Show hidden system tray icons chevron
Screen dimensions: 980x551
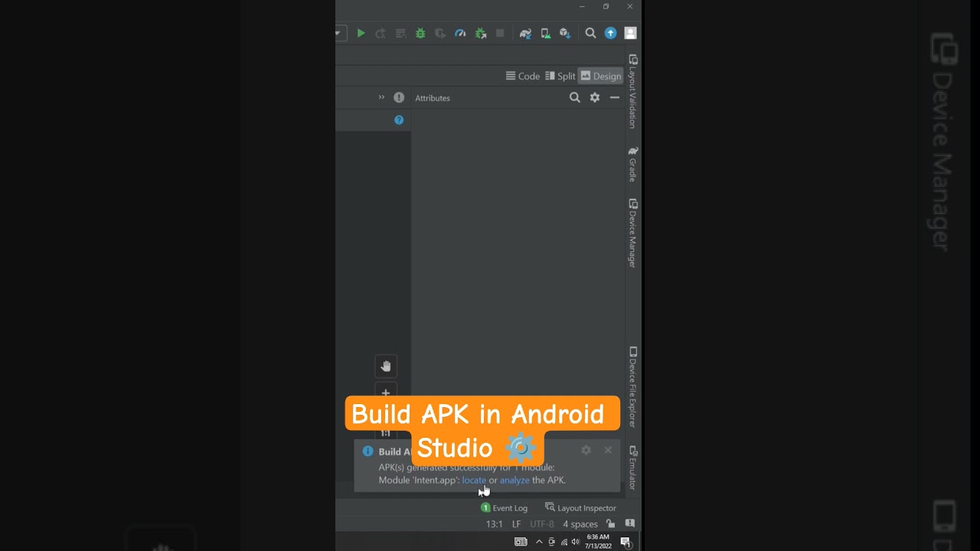click(x=539, y=542)
